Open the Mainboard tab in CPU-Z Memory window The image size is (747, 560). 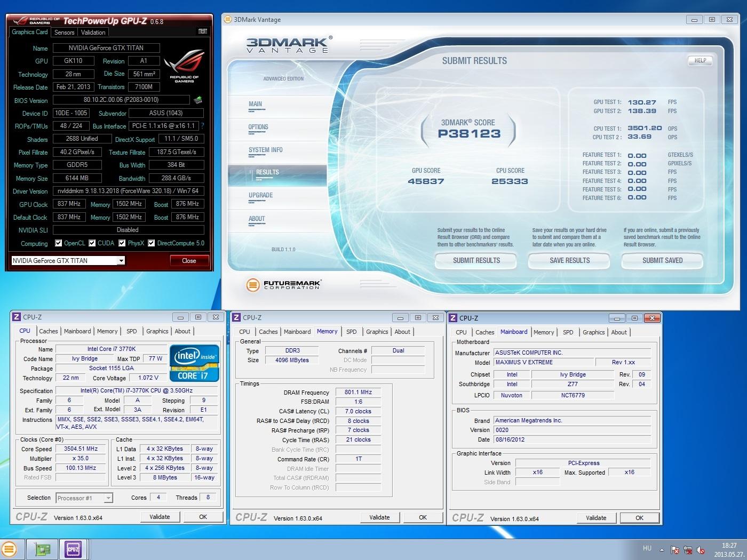(297, 332)
